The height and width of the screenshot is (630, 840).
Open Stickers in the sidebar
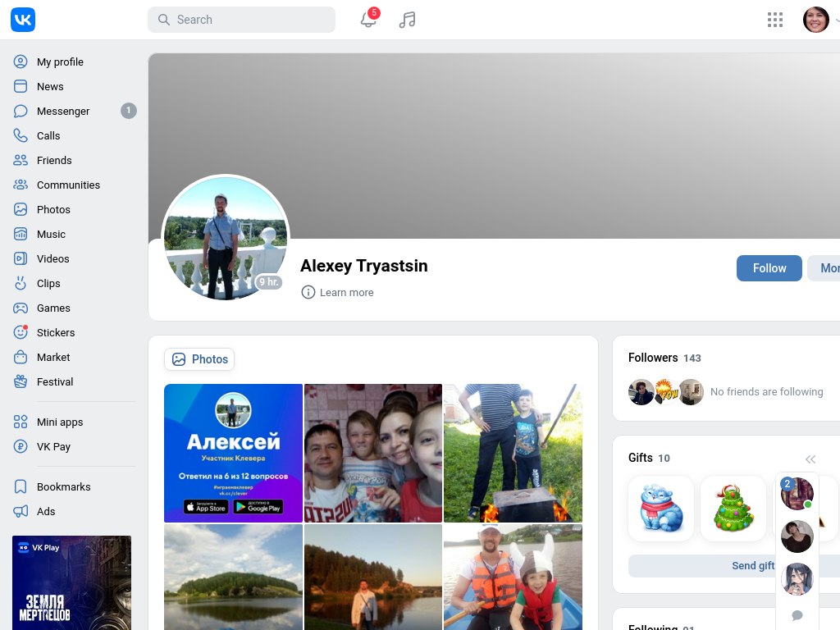pyautogui.click(x=55, y=332)
